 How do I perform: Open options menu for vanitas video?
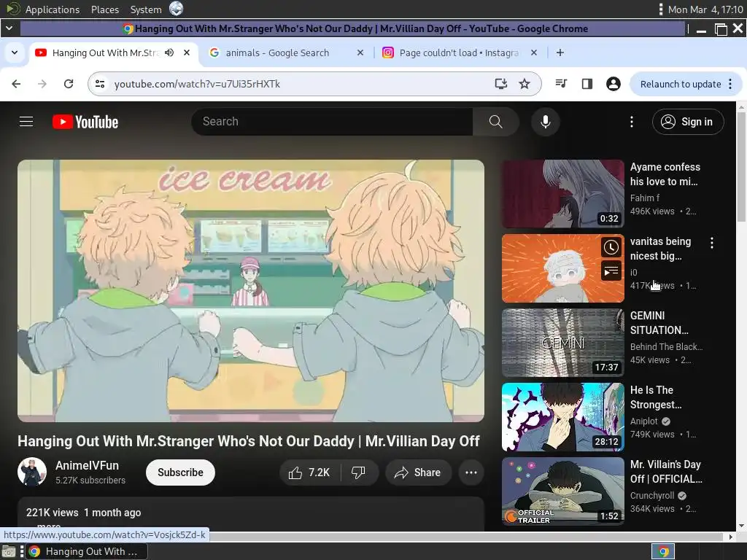tap(712, 243)
